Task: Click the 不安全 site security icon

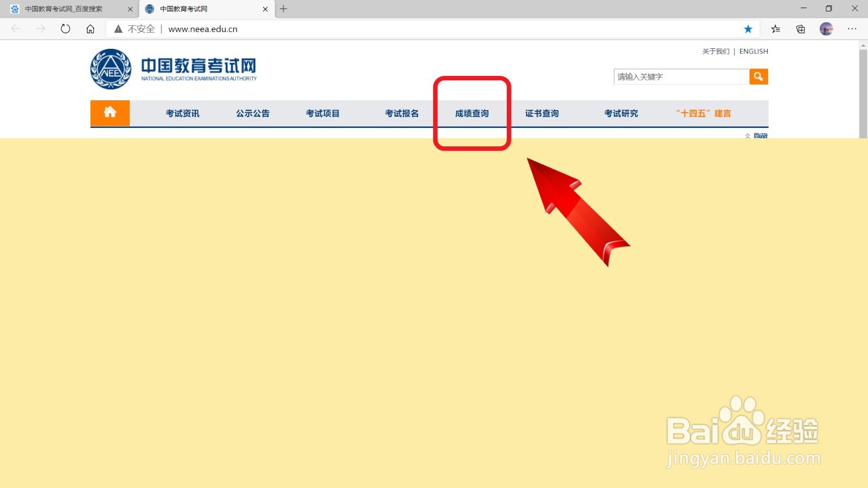Action: (x=118, y=29)
